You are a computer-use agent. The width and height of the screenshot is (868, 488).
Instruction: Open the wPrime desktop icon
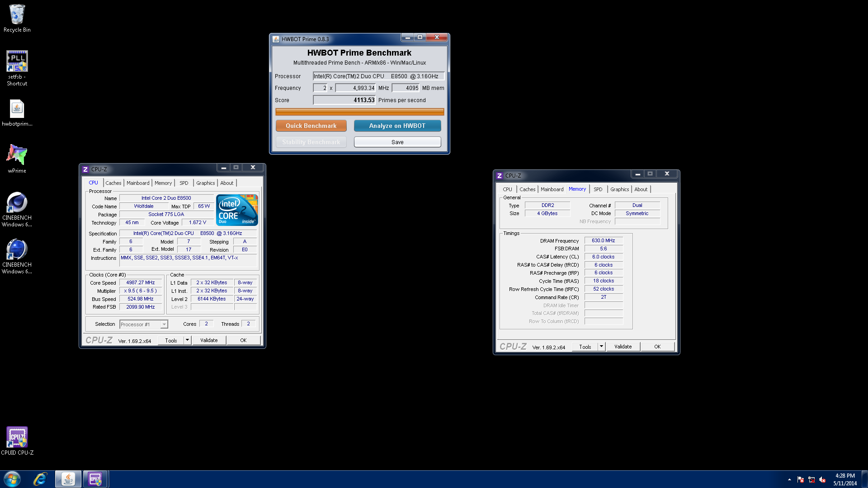click(x=17, y=159)
